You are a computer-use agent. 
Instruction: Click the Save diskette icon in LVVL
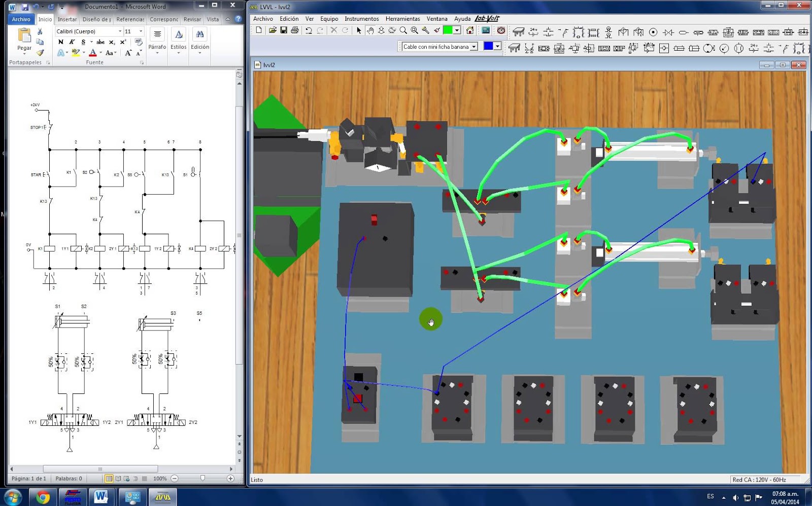284,31
